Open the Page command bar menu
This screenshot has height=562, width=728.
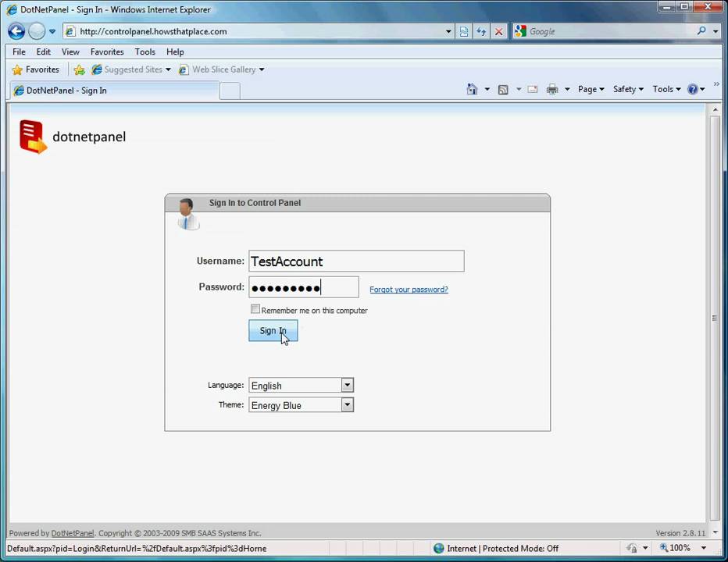coord(591,89)
